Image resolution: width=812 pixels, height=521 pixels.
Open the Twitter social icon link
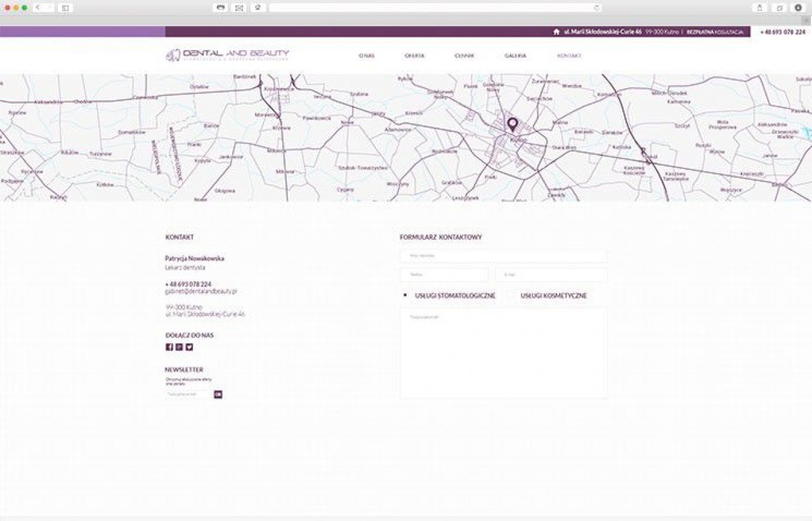click(189, 347)
